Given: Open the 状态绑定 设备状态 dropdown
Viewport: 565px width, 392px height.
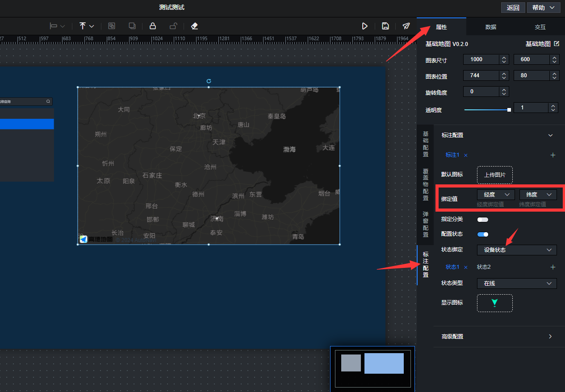Looking at the screenshot, I should [x=517, y=250].
